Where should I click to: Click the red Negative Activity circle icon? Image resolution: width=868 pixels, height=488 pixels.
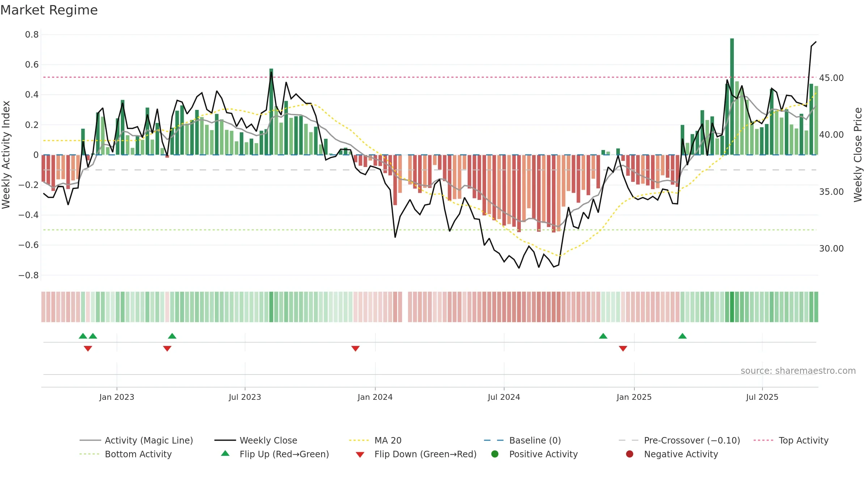click(x=630, y=454)
